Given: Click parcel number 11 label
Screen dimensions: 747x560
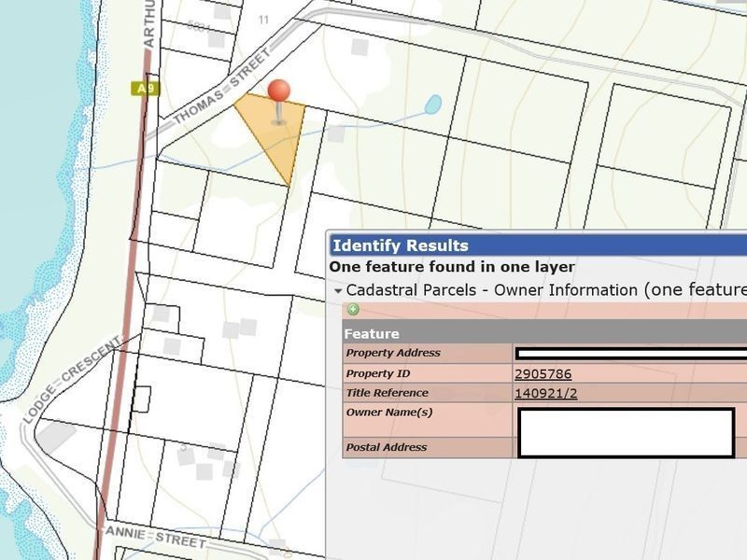Looking at the screenshot, I should click(263, 20).
